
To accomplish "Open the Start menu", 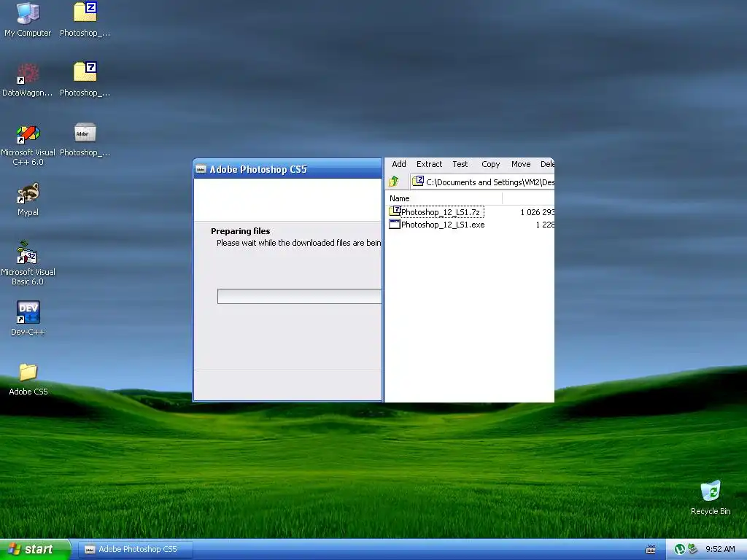I will click(35, 550).
